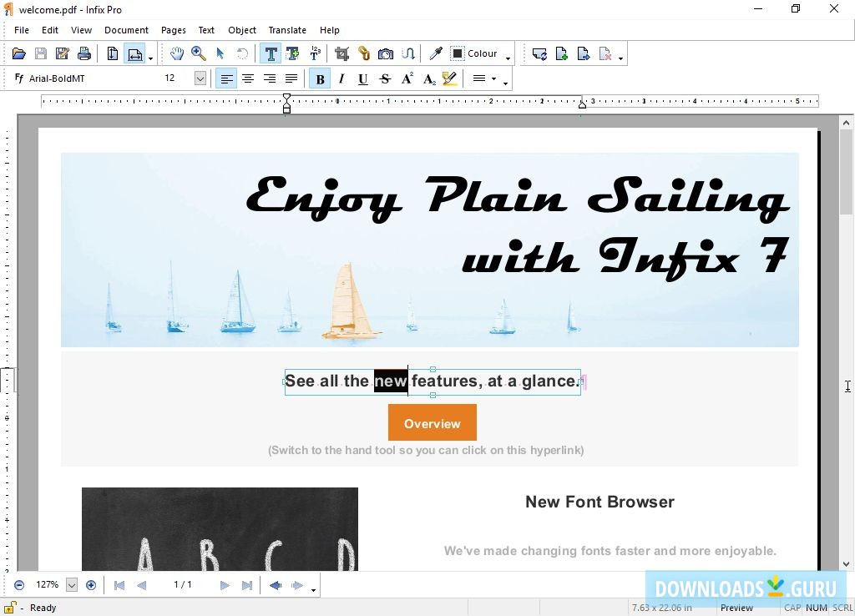The width and height of the screenshot is (855, 616).
Task: Open the Edit menu
Action: click(x=50, y=30)
